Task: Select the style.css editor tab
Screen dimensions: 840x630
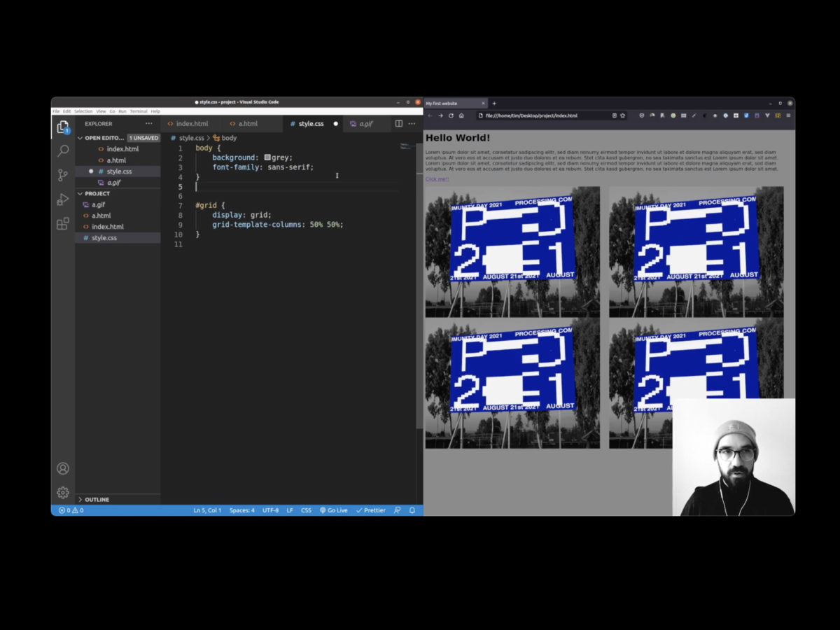Action: coord(313,124)
